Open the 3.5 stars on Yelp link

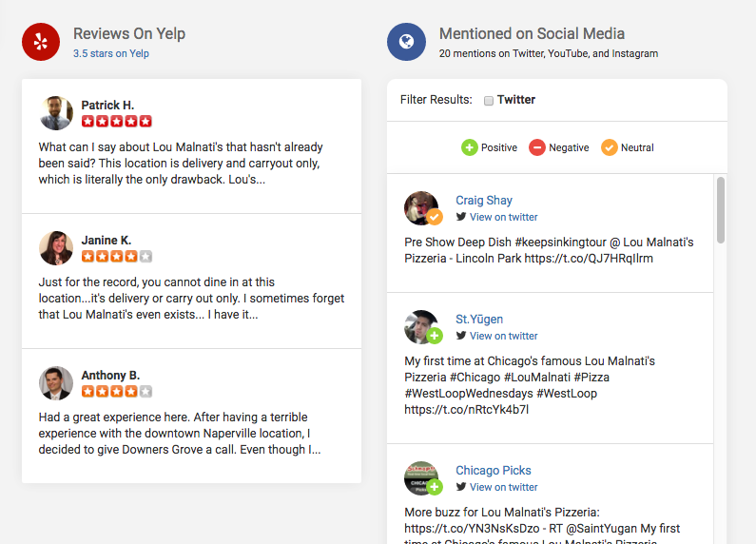[111, 53]
